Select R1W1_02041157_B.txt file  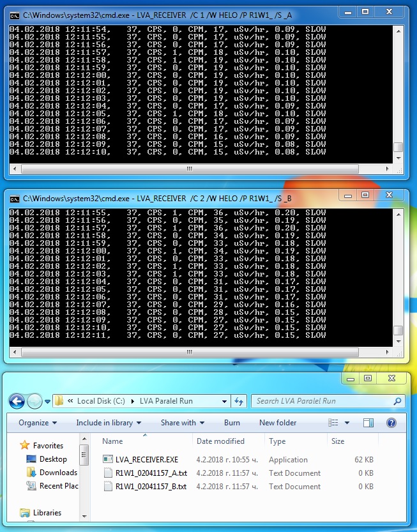coord(151,487)
